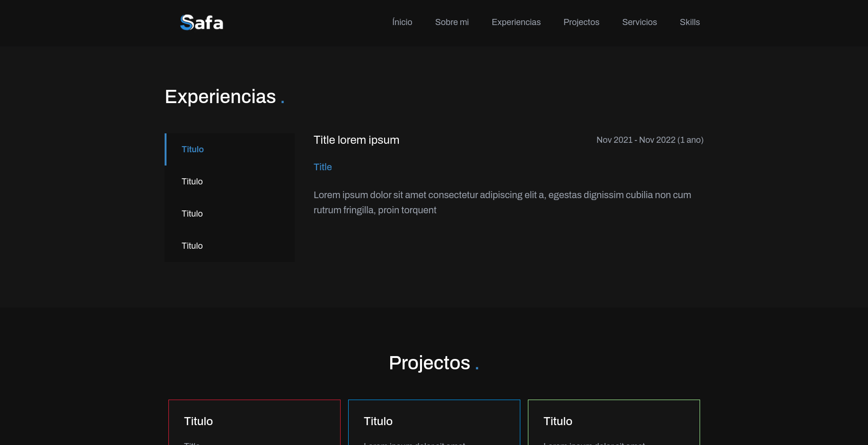Select the first highlighted Titulo tab
This screenshot has width=868, height=445.
193,149
